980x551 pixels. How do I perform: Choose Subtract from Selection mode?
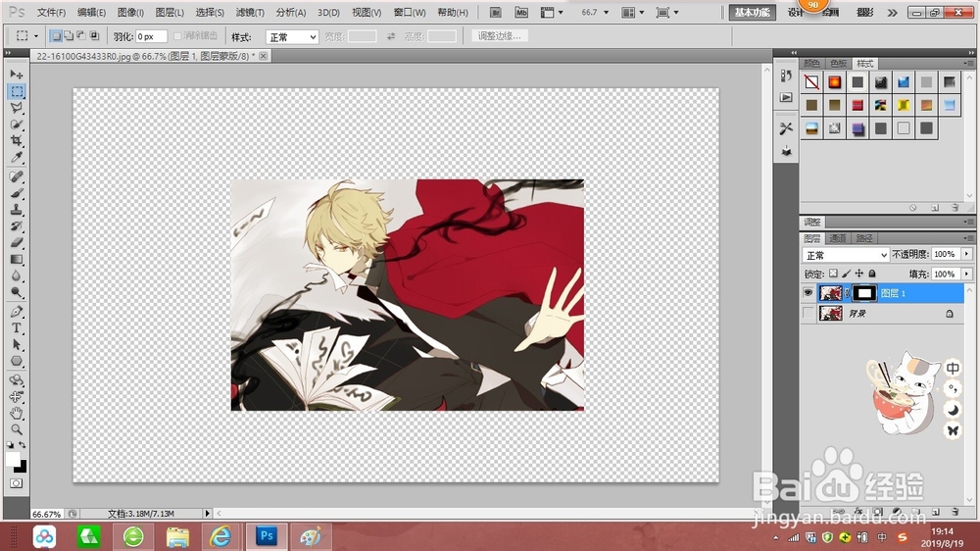(80, 36)
